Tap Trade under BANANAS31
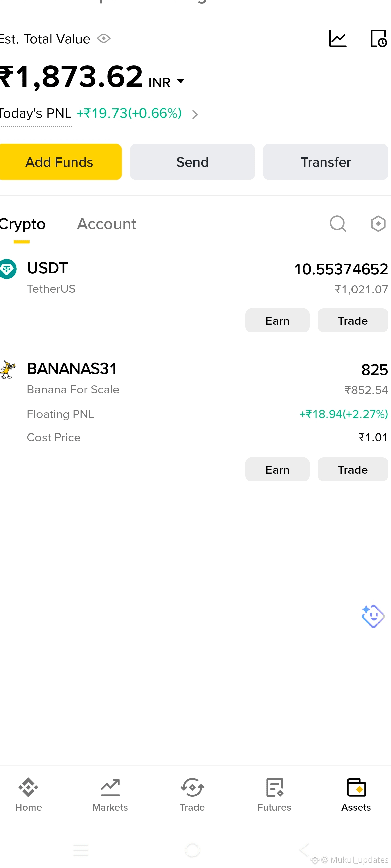This screenshot has width=391, height=868. coord(353,469)
